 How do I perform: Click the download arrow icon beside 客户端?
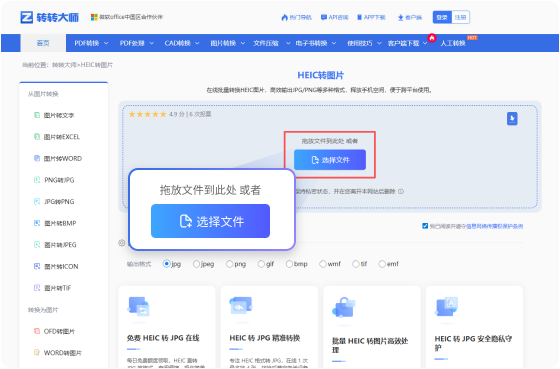[401, 18]
